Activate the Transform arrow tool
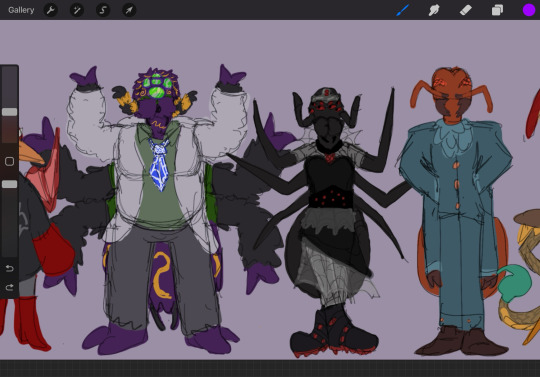 [129, 10]
